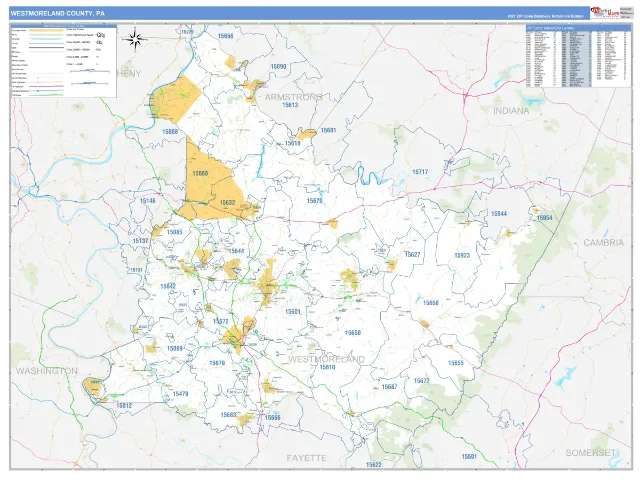The width and height of the screenshot is (640, 480).
Task: Select ZIP code 15670 label
Action: click(x=315, y=200)
